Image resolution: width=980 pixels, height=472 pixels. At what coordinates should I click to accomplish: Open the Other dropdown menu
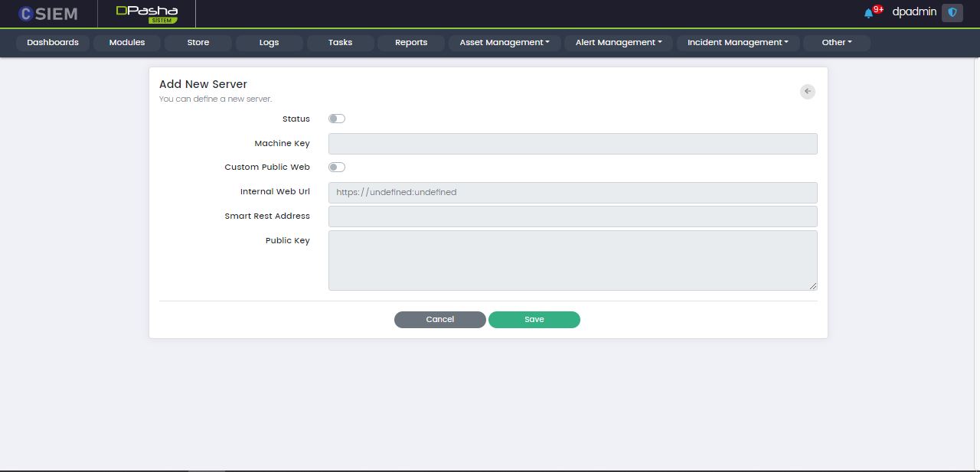(x=836, y=43)
